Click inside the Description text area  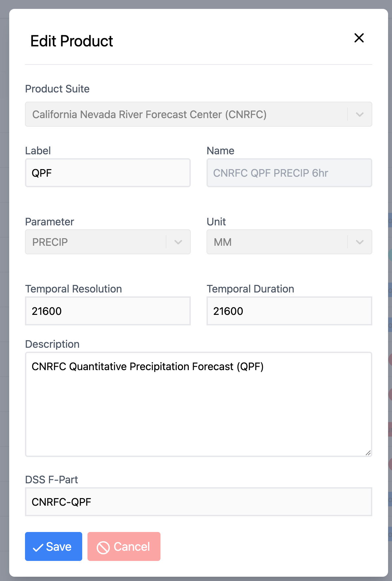click(199, 404)
